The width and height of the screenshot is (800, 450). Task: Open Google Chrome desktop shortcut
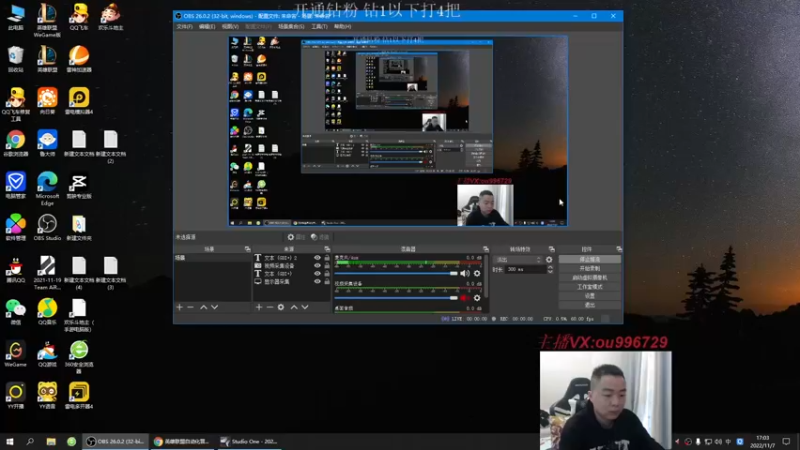(x=15, y=143)
